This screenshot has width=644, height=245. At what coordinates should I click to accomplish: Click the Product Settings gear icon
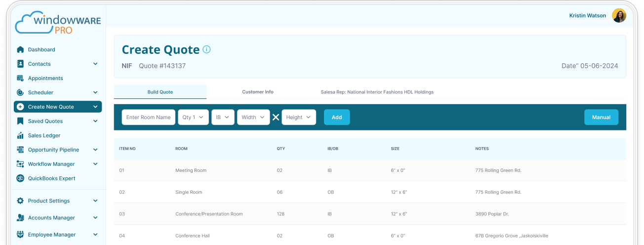(20, 201)
